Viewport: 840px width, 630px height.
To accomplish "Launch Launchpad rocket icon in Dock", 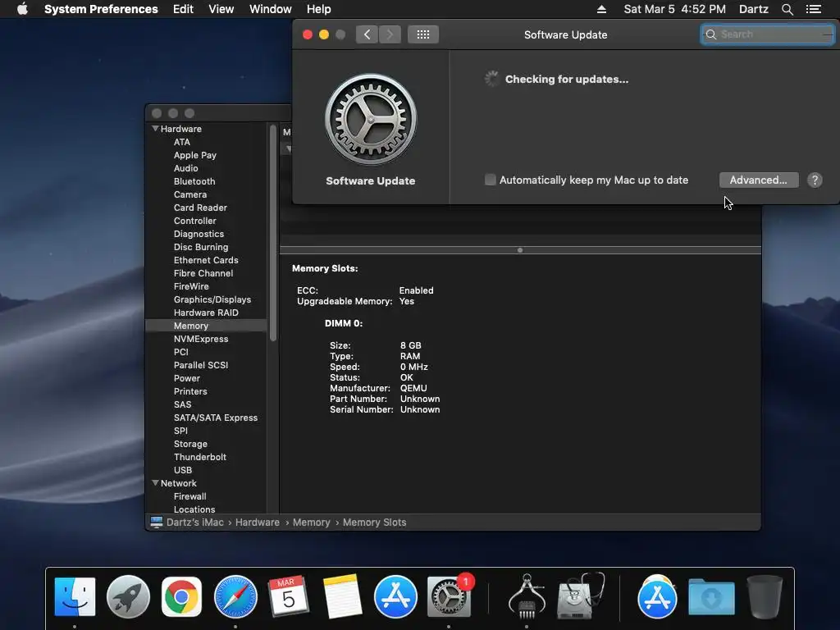I will [x=128, y=596].
